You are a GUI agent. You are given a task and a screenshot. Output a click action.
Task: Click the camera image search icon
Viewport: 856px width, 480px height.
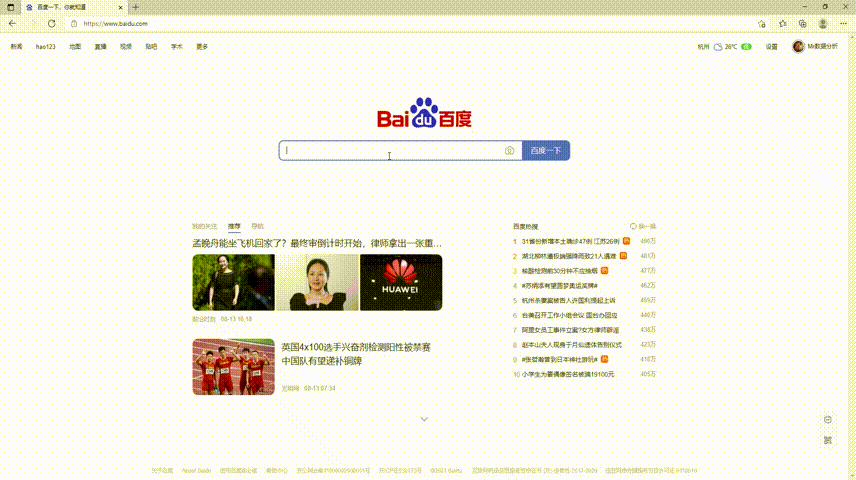pos(509,150)
